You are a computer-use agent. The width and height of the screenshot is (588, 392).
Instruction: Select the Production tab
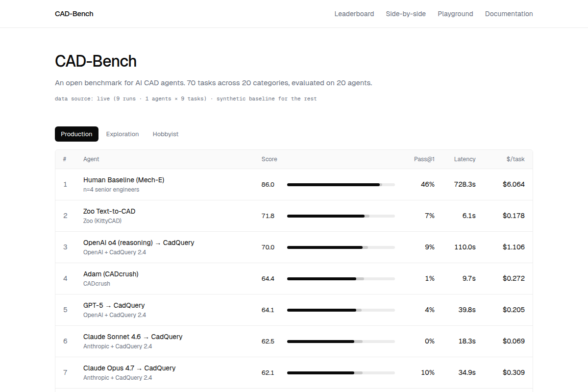coord(76,134)
